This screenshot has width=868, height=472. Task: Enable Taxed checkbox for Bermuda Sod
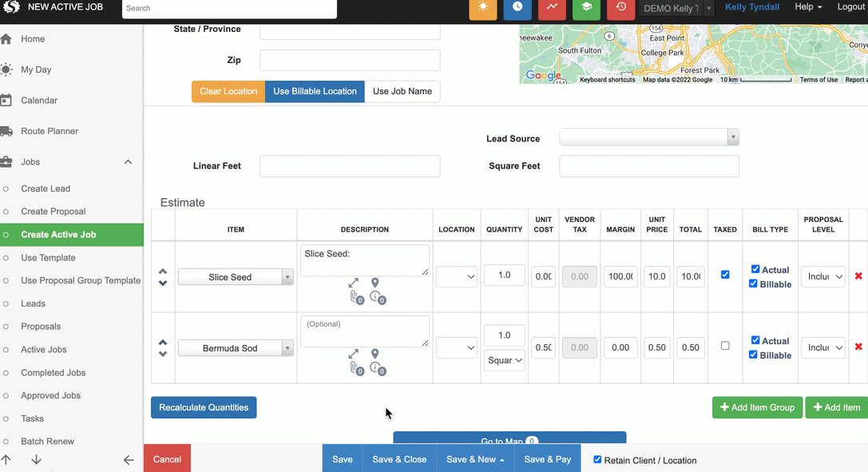[725, 346]
